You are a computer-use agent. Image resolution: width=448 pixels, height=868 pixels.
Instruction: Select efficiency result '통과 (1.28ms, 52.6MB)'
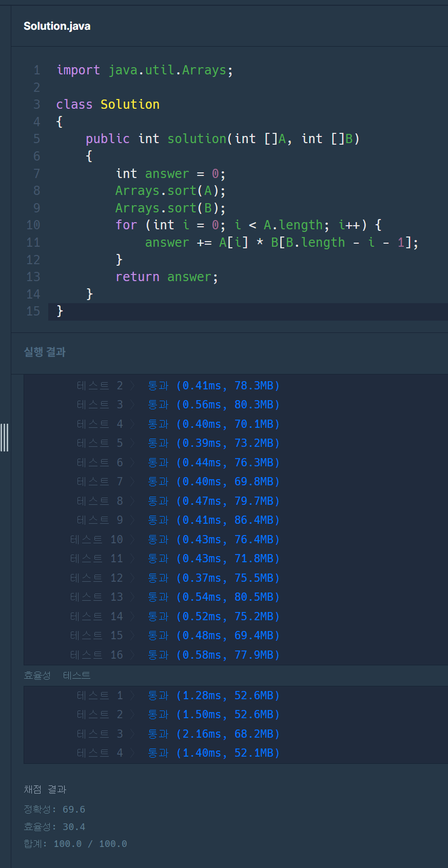[213, 695]
